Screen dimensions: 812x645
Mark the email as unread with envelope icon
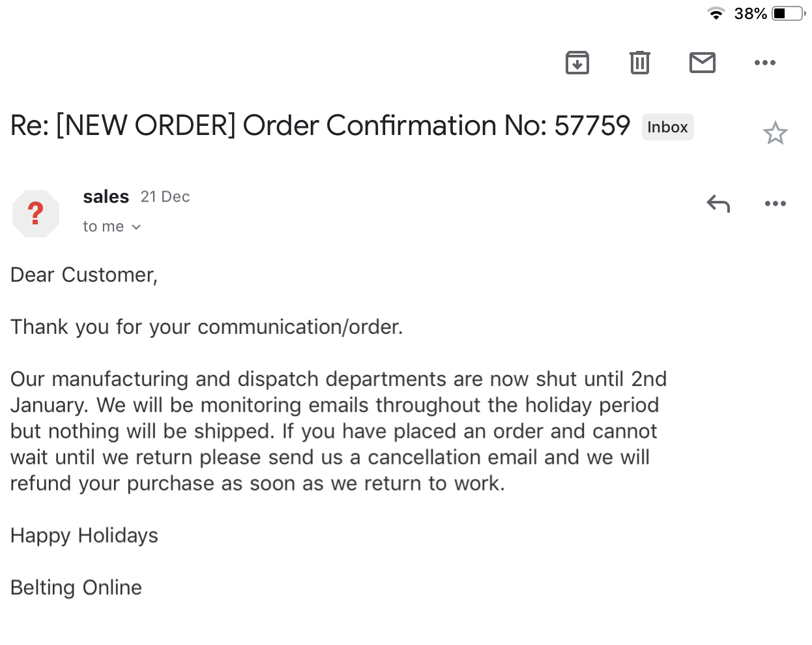pos(703,63)
